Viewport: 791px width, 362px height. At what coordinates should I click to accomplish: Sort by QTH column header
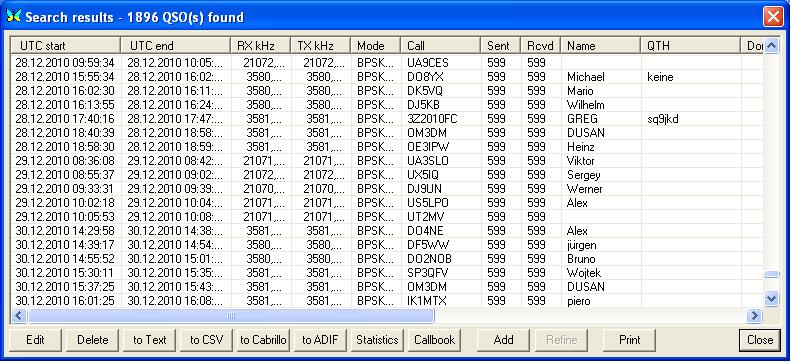[690, 46]
